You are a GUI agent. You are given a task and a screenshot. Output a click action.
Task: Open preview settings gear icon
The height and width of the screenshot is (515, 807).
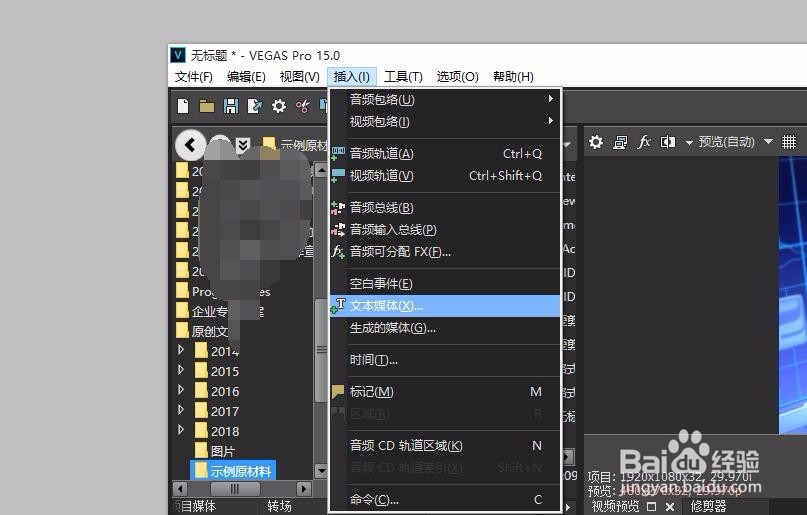click(596, 142)
